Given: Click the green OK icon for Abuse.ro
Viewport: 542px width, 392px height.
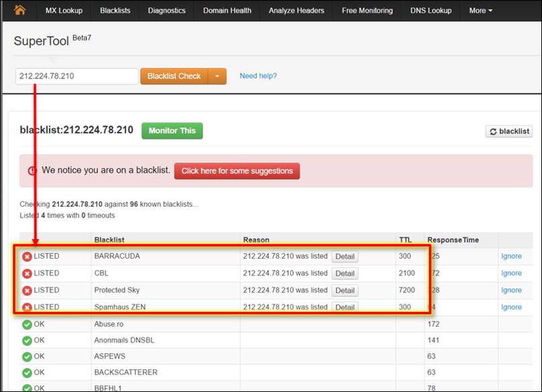Looking at the screenshot, I should click(27, 324).
